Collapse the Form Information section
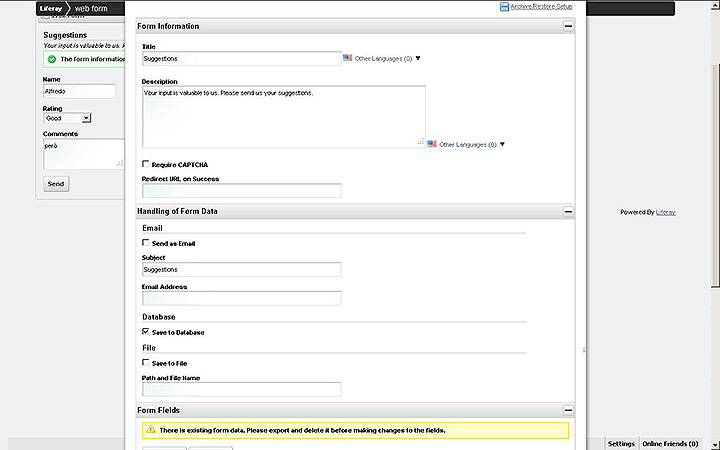The image size is (720, 450). click(568, 26)
